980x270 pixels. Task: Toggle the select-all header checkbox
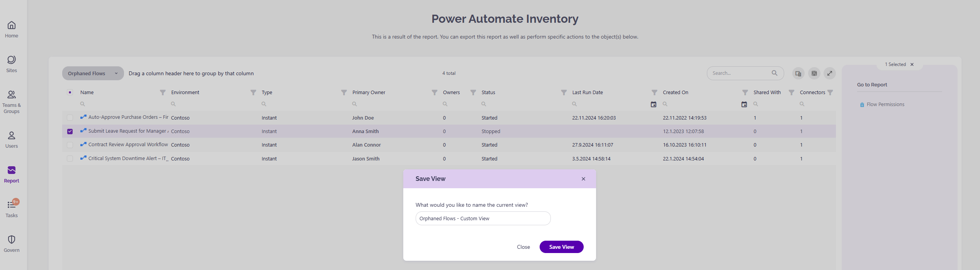[70, 92]
